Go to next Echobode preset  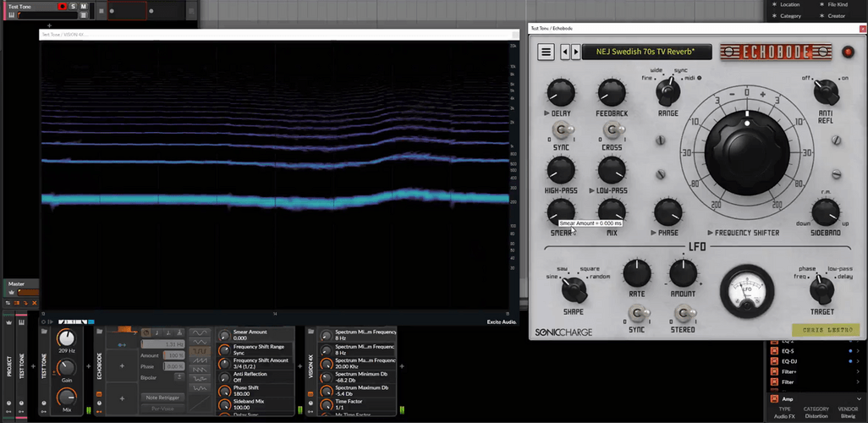(576, 52)
